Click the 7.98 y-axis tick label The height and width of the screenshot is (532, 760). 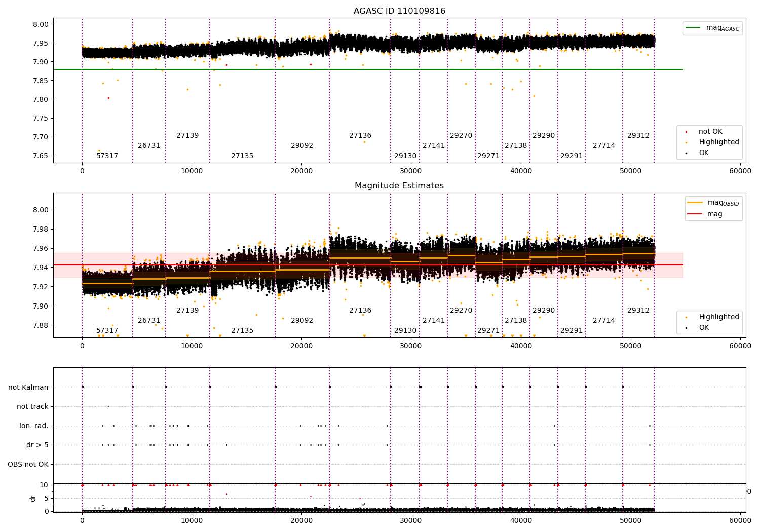tap(41, 229)
